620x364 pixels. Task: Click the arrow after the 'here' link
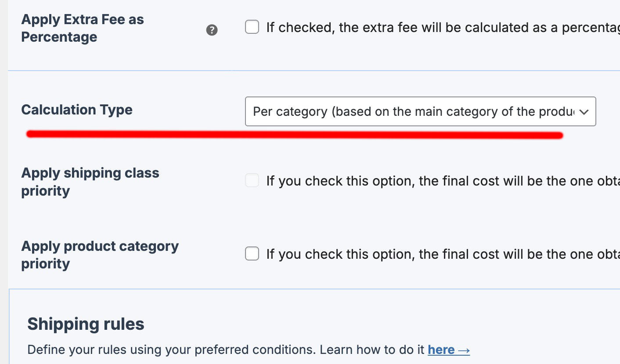click(x=464, y=350)
